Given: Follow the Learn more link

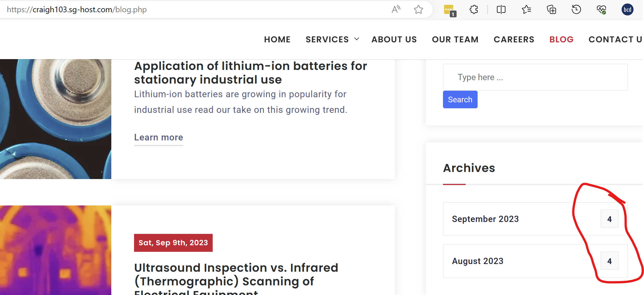Looking at the screenshot, I should click(158, 138).
